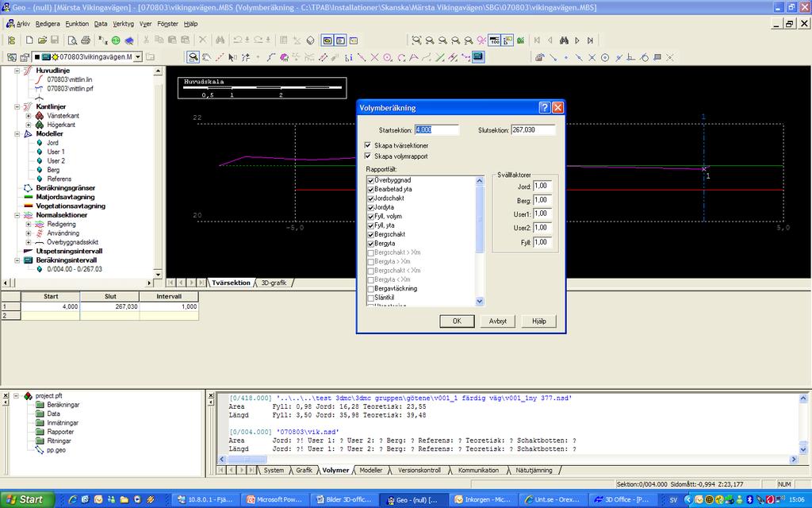Click the Last section arrow icon
812x508 pixels.
coord(590,40)
